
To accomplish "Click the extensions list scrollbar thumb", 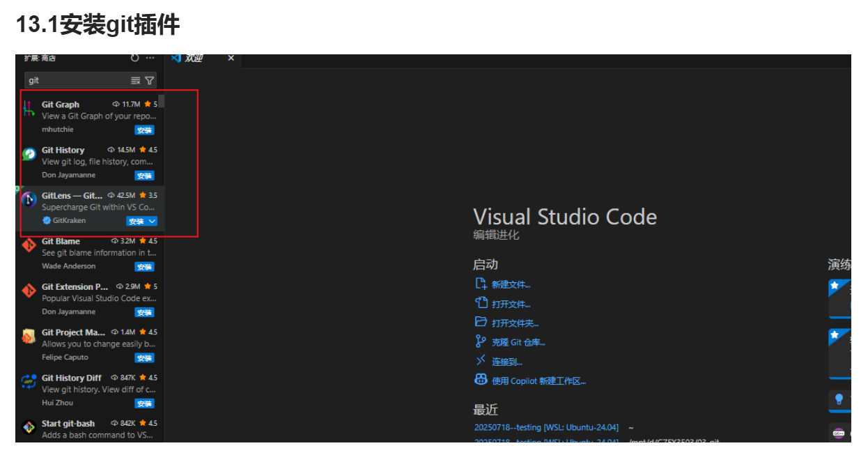I will pyautogui.click(x=162, y=101).
